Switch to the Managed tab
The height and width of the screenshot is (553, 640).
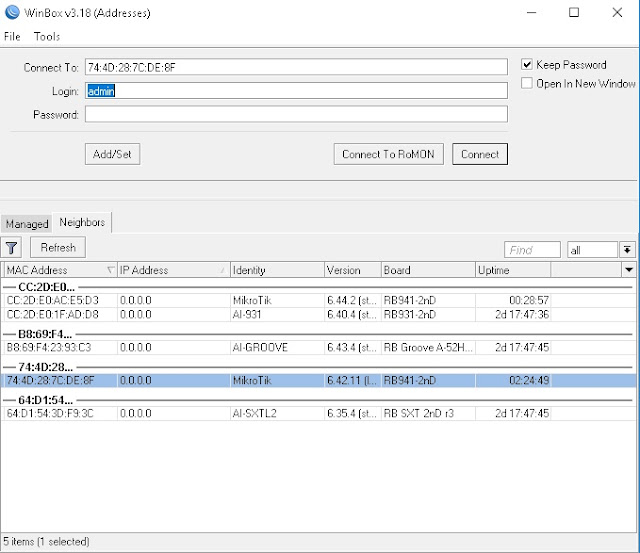pos(27,224)
